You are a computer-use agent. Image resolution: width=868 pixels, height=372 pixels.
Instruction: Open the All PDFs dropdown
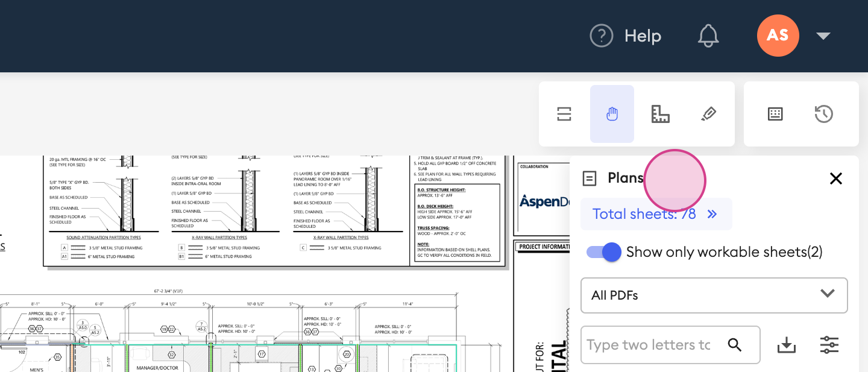[714, 295]
